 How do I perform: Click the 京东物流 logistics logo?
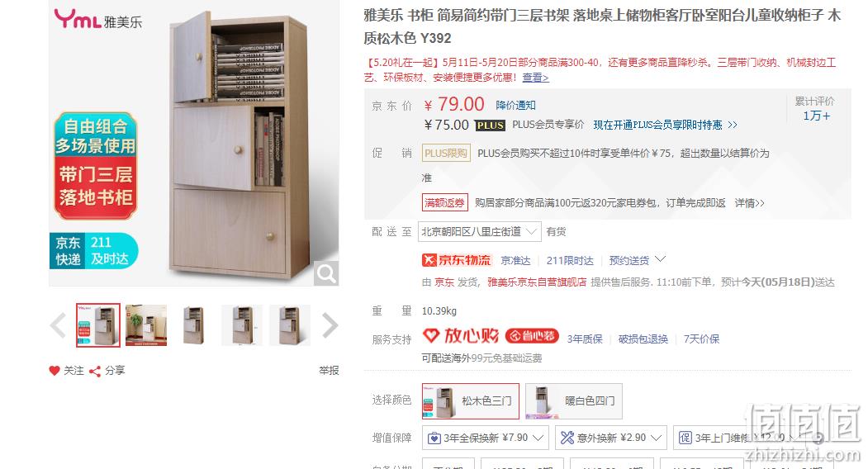click(457, 260)
